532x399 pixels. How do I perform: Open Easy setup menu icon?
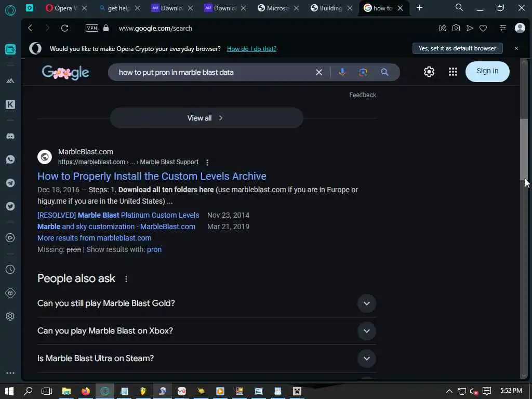(503, 28)
